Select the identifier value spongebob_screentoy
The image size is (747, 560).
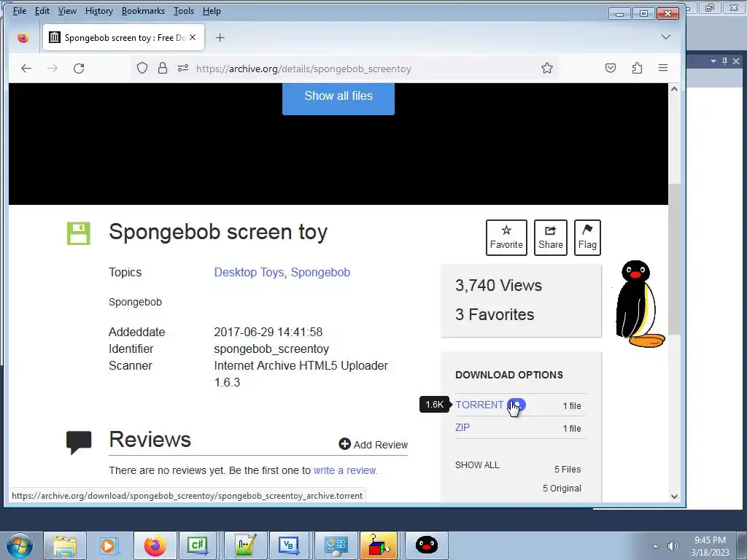click(271, 349)
